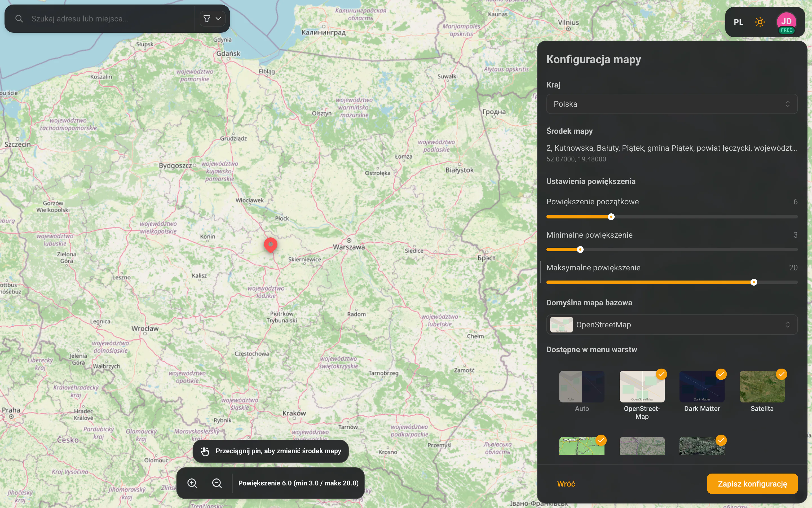Toggle light theme sun icon
The image size is (812, 508).
[x=760, y=22]
